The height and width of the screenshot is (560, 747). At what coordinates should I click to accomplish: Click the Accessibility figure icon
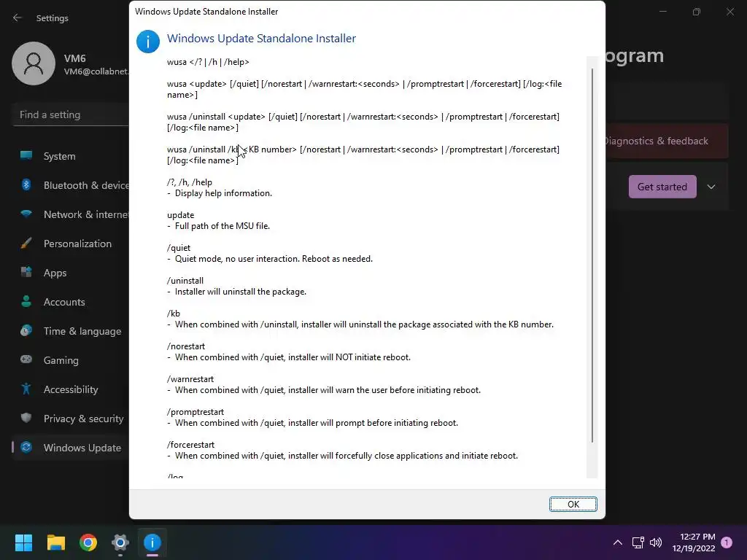(26, 389)
